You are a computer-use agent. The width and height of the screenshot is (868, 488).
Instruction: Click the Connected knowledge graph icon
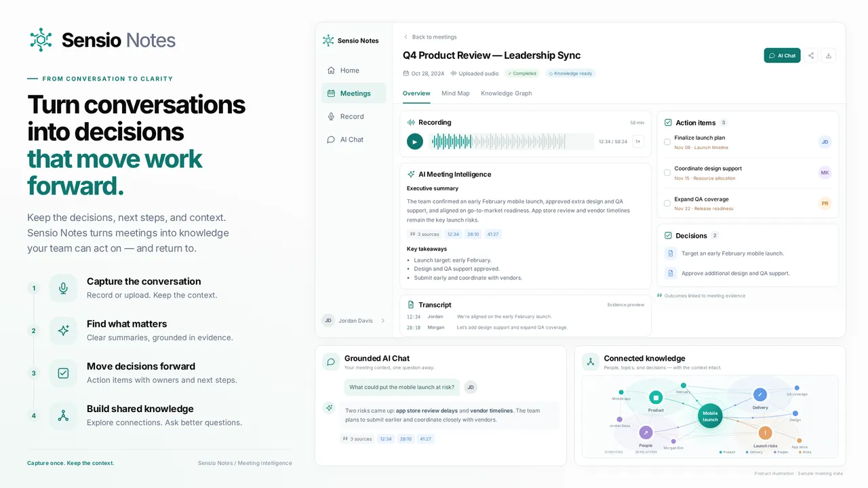pyautogui.click(x=591, y=362)
